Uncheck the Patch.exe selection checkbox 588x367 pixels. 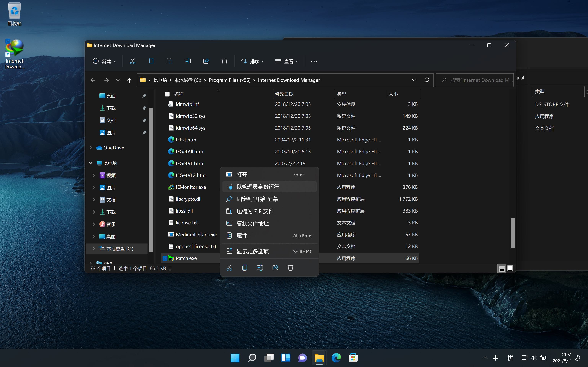click(x=165, y=258)
